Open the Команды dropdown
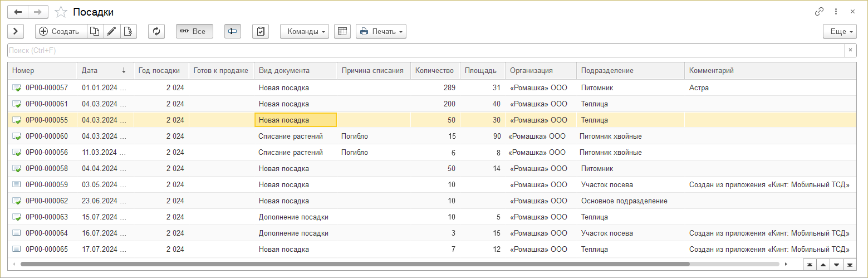 click(304, 32)
